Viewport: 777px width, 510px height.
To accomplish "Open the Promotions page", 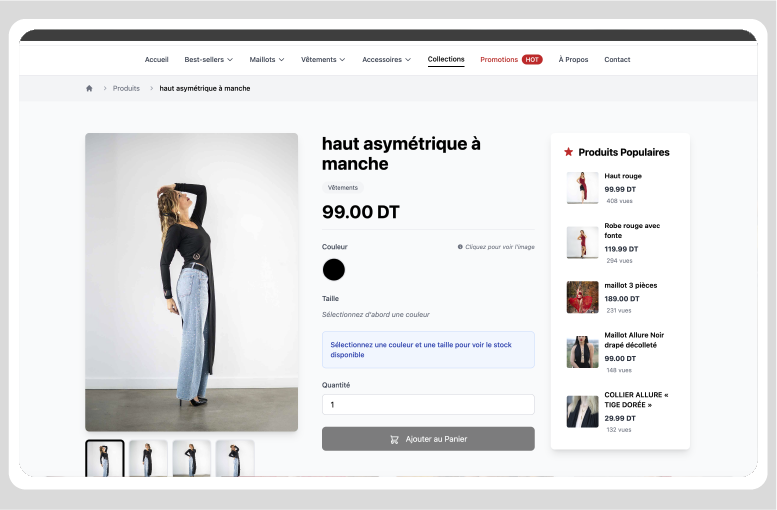I will click(x=499, y=59).
